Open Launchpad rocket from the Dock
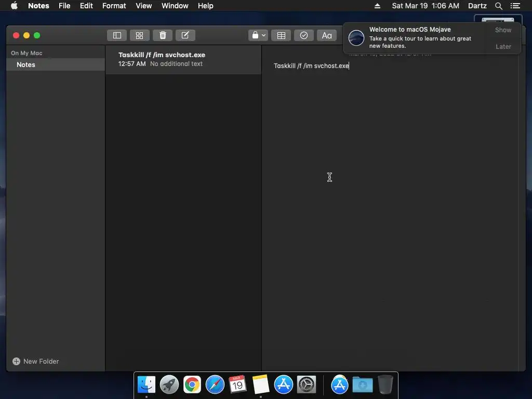 click(x=169, y=385)
